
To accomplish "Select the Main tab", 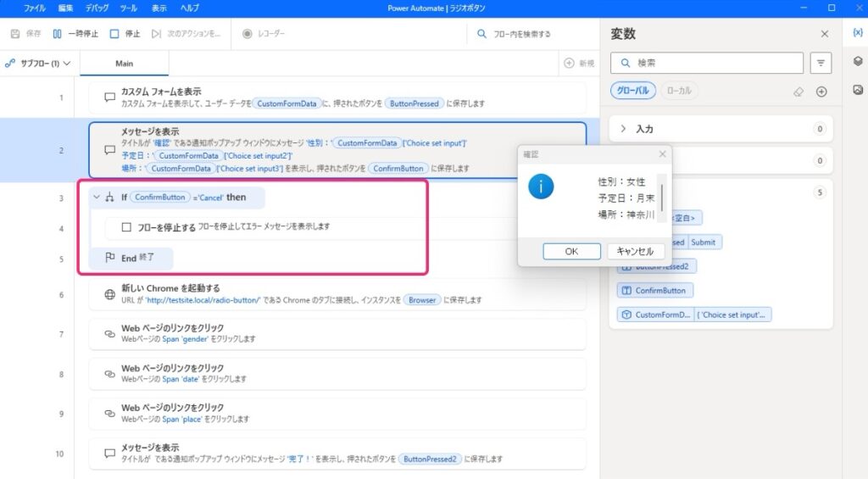I will (124, 63).
